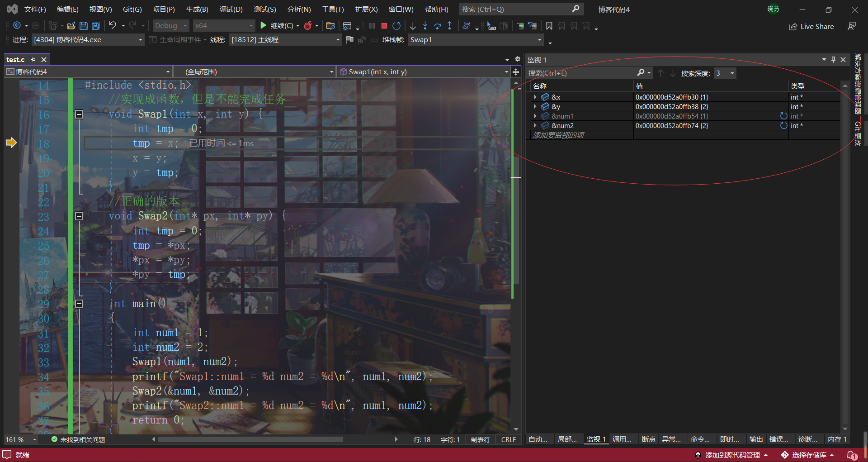Open the 文件(F) menu
This screenshot has width=868, height=462.
click(35, 9)
